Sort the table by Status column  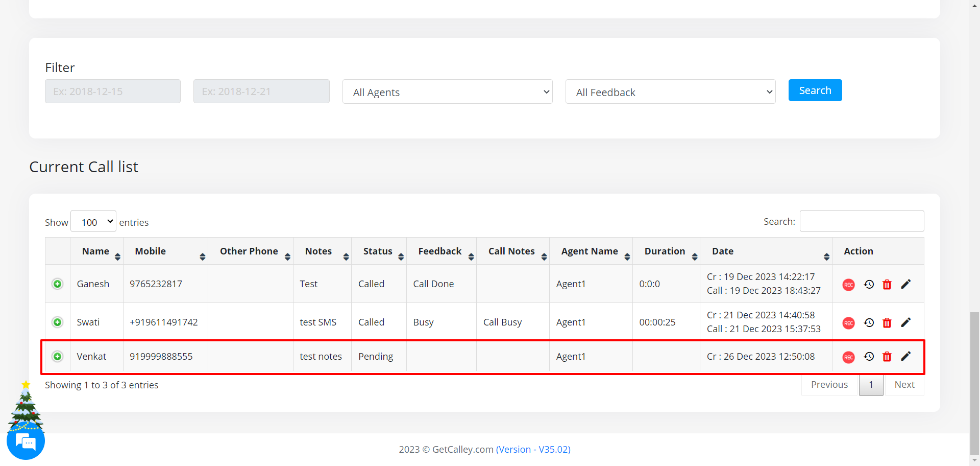[x=378, y=251]
